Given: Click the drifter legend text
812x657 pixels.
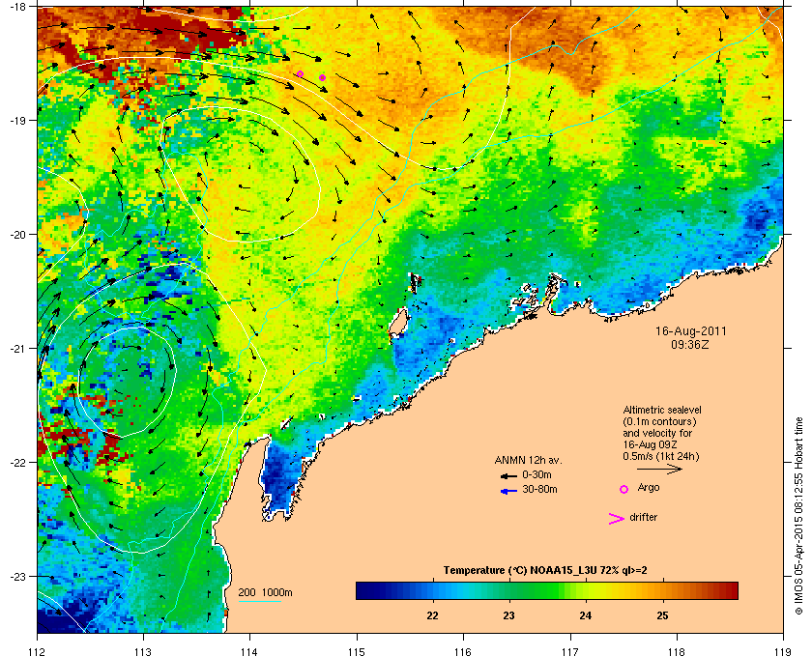Looking at the screenshot, I should 644,517.
